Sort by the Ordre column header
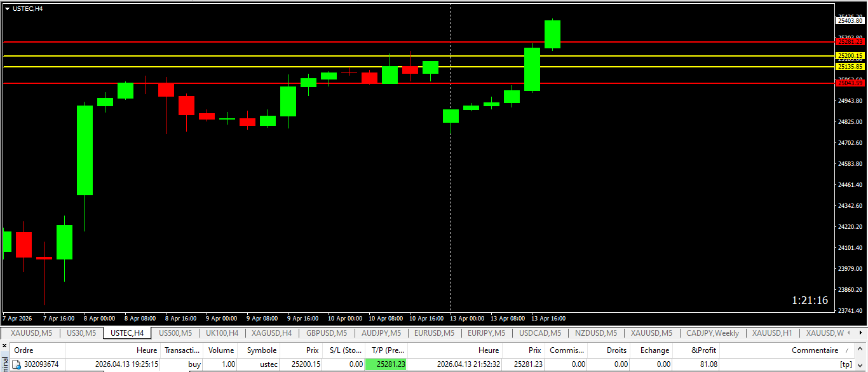The height and width of the screenshot is (372, 868). coord(24,350)
